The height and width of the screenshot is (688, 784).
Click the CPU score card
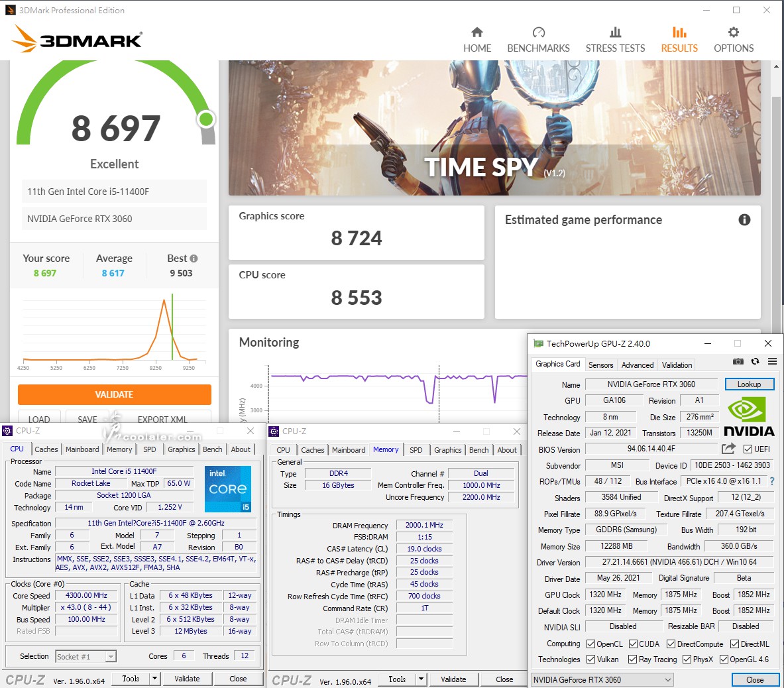click(x=357, y=292)
